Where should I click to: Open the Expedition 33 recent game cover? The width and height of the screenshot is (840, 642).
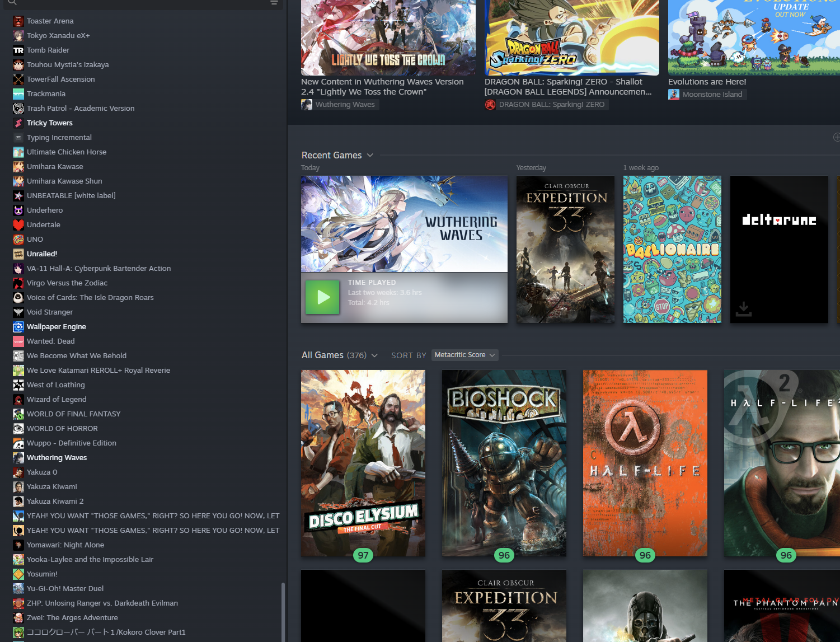565,249
